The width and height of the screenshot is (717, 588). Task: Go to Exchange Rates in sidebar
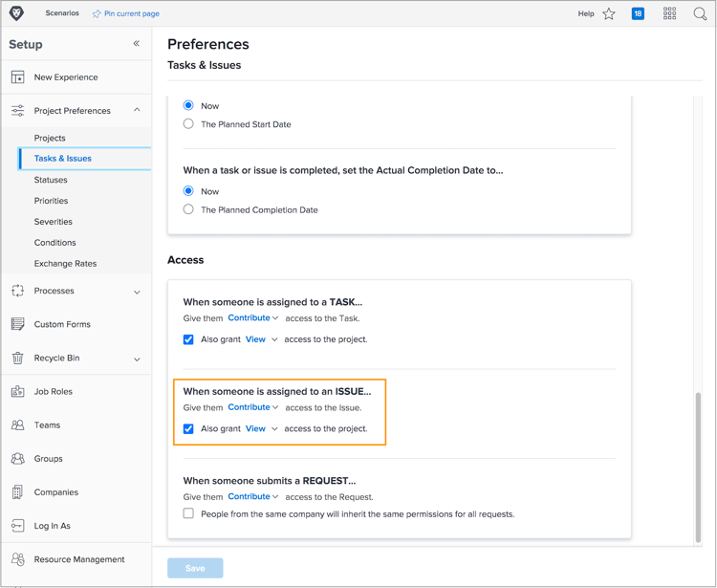[65, 264]
